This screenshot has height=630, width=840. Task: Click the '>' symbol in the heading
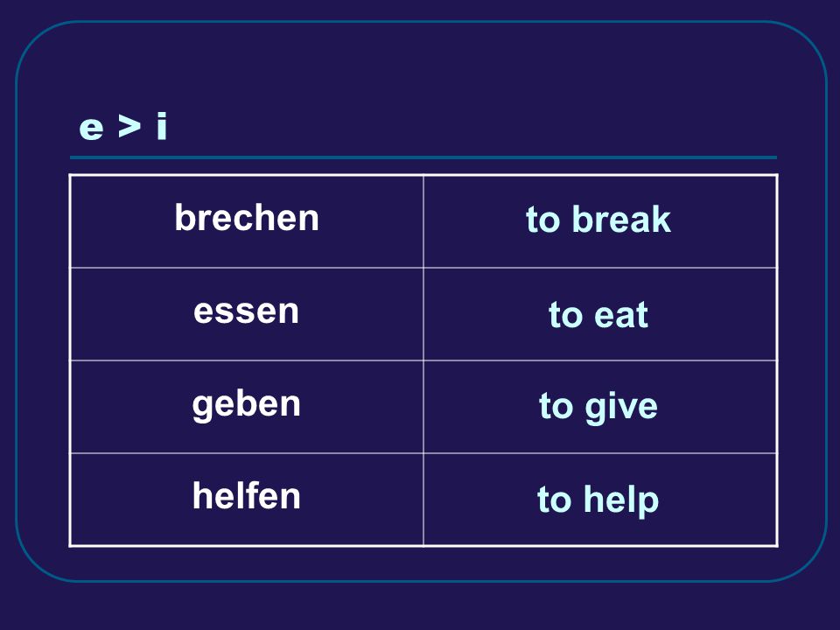(x=129, y=126)
